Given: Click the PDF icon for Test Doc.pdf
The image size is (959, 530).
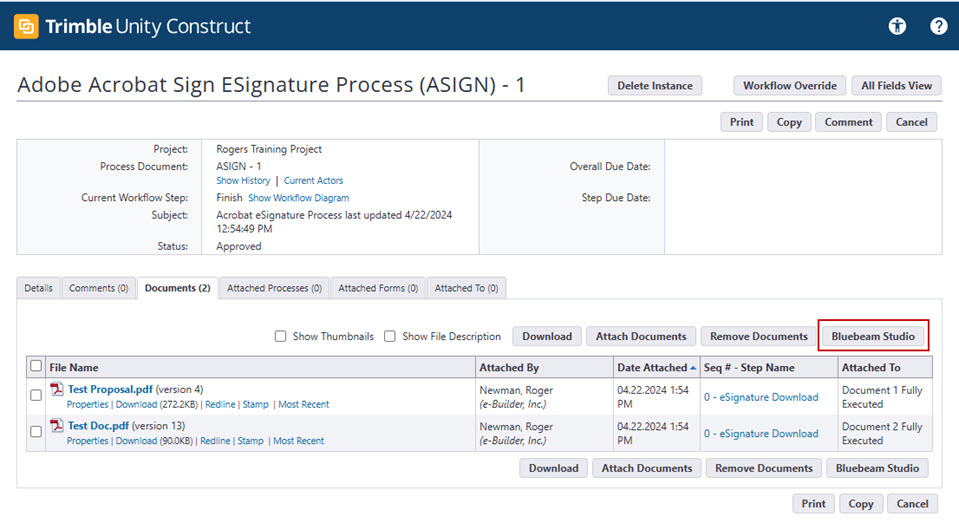Looking at the screenshot, I should [x=57, y=425].
